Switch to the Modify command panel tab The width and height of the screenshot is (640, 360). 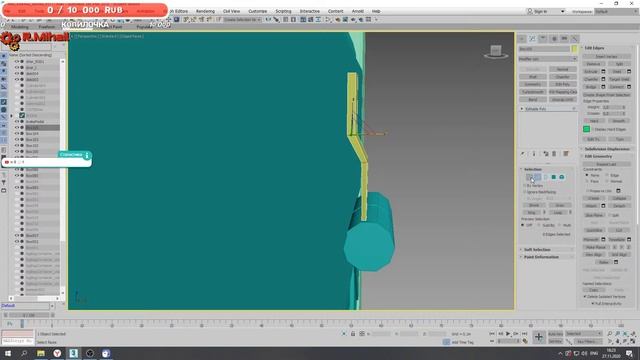[532, 39]
